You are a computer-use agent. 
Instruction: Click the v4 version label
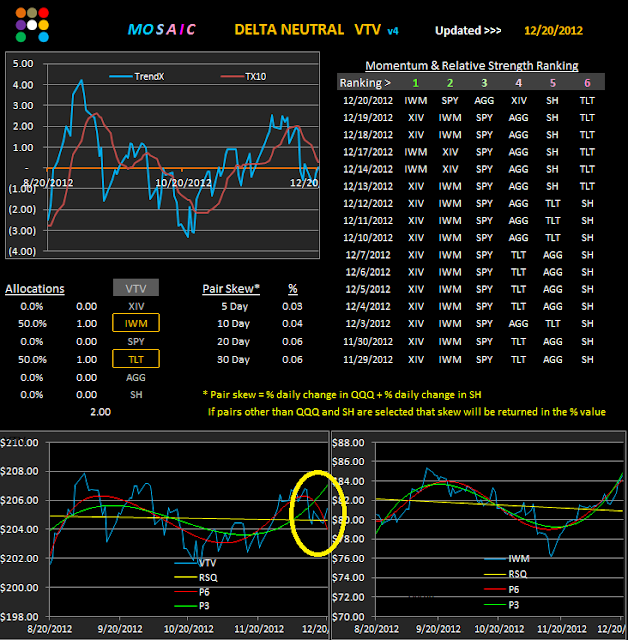point(393,31)
